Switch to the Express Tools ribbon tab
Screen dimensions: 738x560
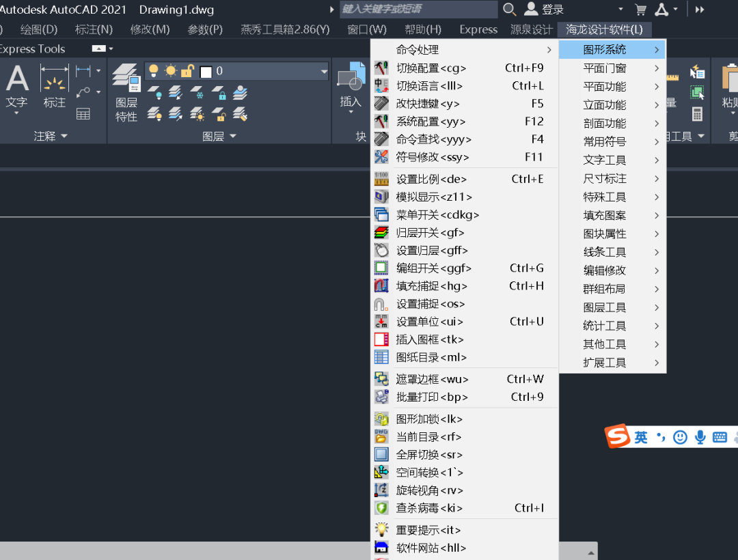32,49
